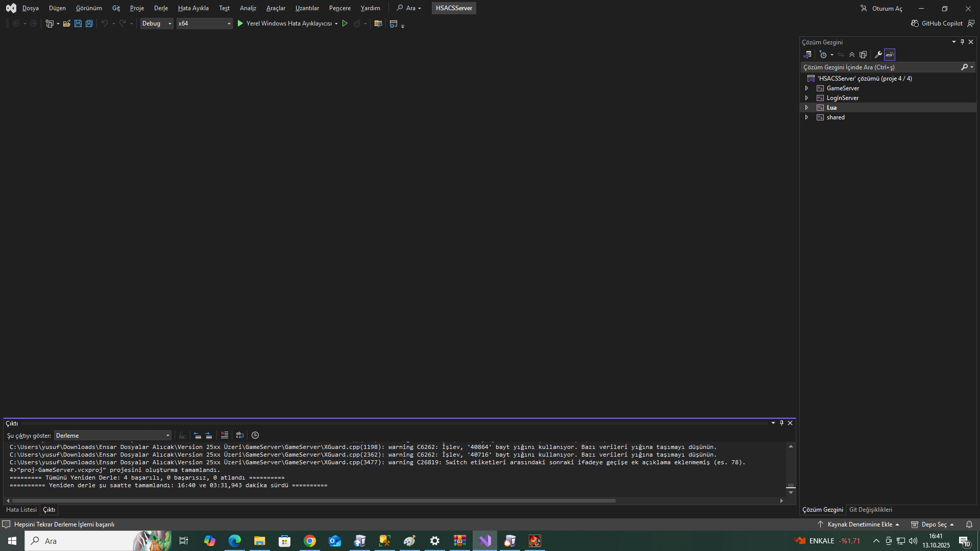Viewport: 980px width, 551px height.
Task: Expand the GameServer project node
Action: coord(806,88)
